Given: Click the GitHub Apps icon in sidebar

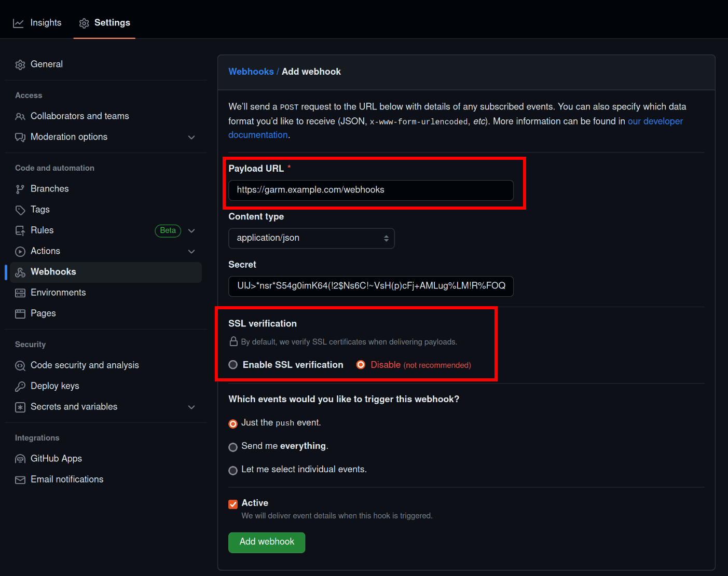Looking at the screenshot, I should point(20,459).
